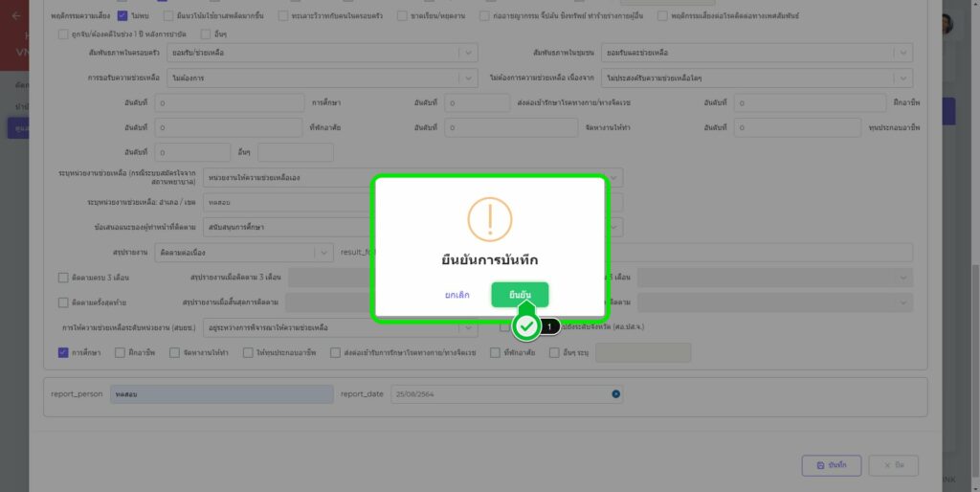Click the green checkmark step badge
This screenshot has width=980, height=492.
(525, 326)
